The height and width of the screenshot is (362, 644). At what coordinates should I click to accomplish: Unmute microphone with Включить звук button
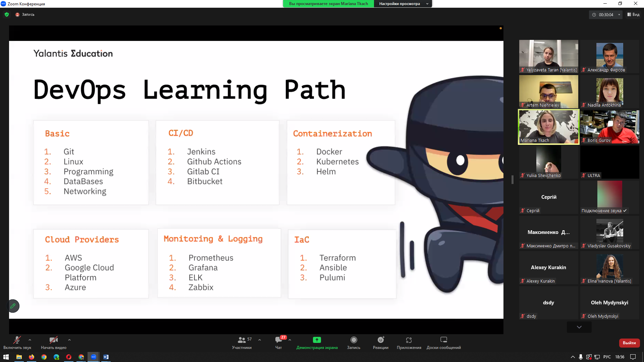[17, 343]
